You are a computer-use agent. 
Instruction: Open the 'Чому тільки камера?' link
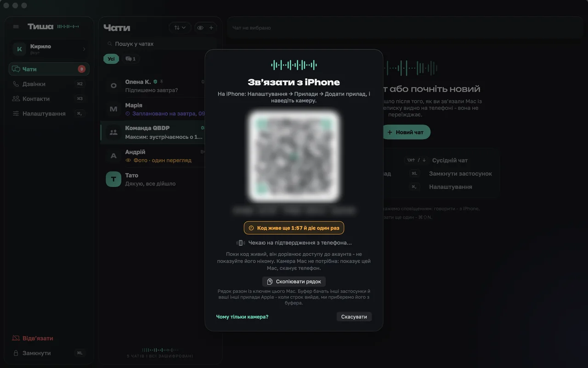(243, 316)
